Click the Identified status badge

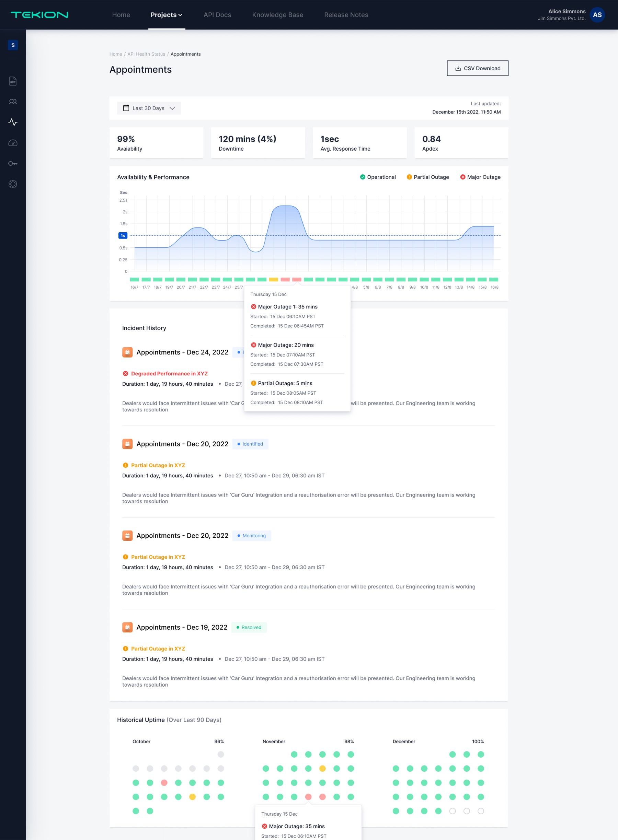pyautogui.click(x=250, y=444)
